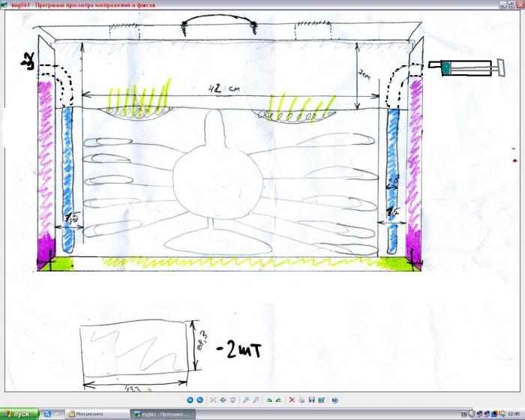This screenshot has height=420, width=525.
Task: Rotate the image clockwise
Action: 269,400
